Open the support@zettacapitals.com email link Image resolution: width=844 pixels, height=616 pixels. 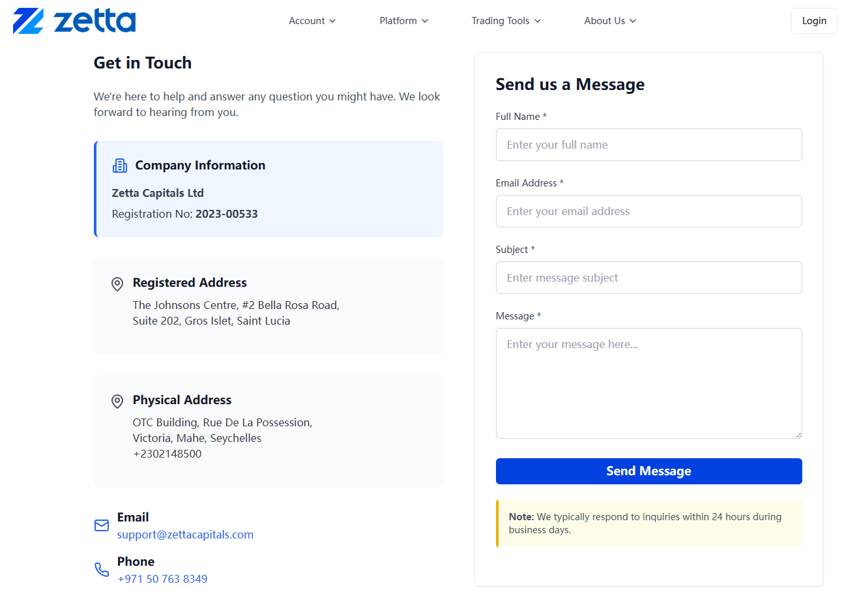pos(185,535)
